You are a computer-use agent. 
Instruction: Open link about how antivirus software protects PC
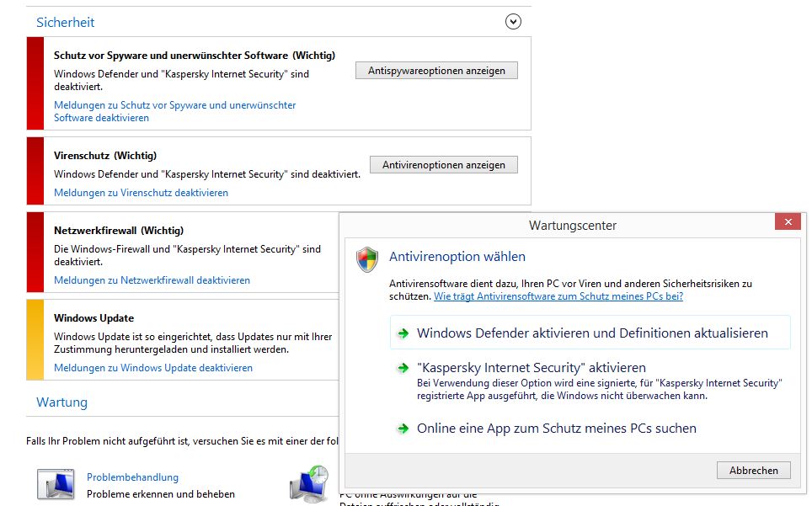click(x=558, y=296)
